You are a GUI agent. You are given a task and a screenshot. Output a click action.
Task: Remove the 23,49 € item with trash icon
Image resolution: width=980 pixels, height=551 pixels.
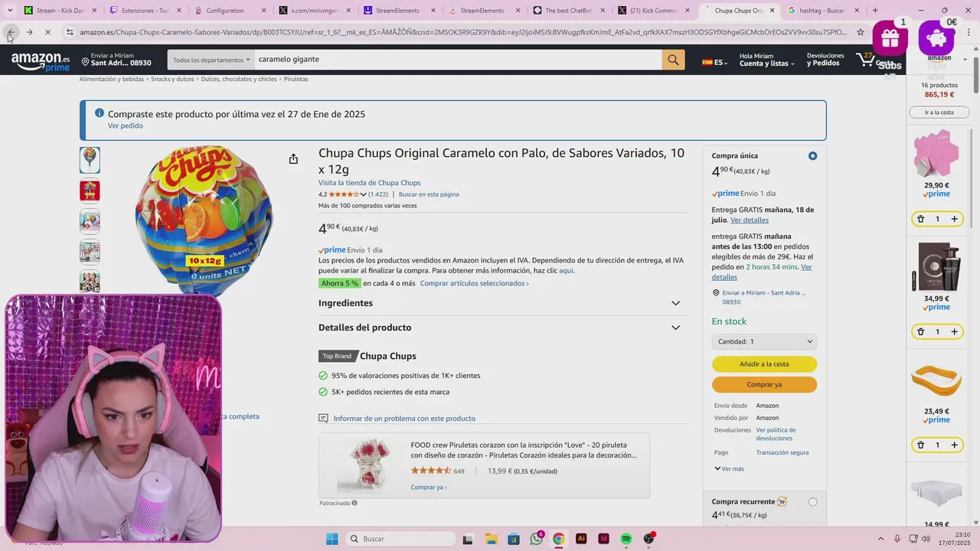[920, 445]
